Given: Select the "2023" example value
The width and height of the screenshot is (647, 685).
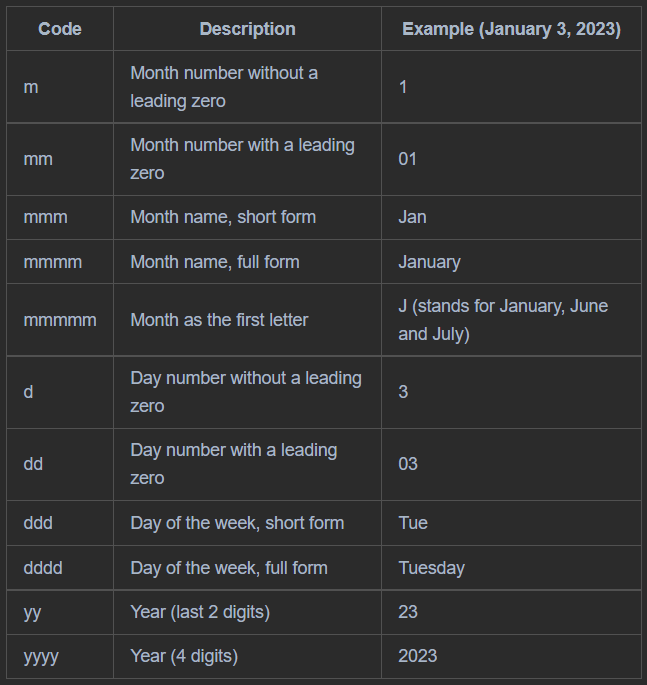Looking at the screenshot, I should click(417, 657).
